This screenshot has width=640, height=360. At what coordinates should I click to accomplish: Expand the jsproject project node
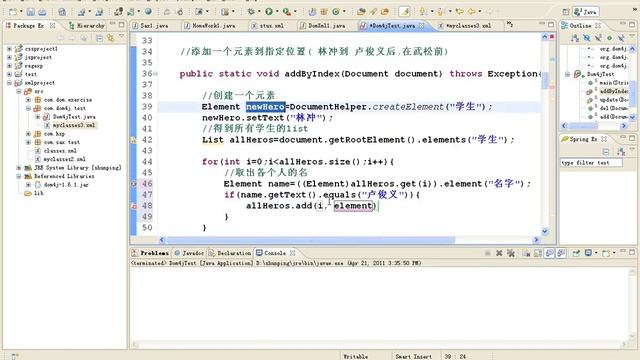(9, 57)
